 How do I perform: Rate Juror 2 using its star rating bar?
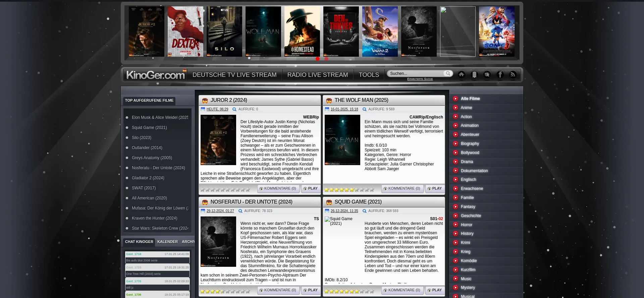(x=225, y=190)
